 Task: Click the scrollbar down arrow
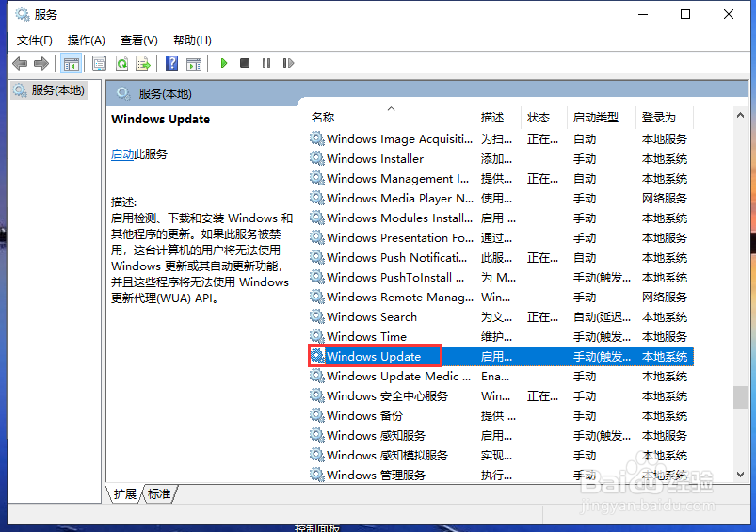click(741, 475)
